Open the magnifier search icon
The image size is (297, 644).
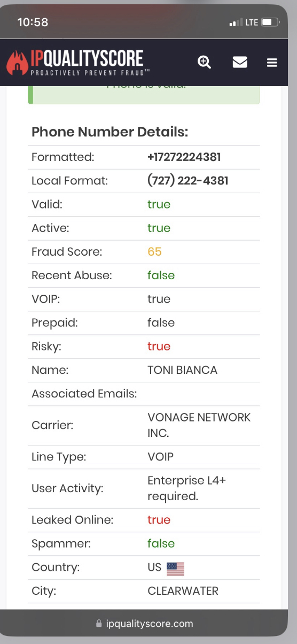coord(204,62)
